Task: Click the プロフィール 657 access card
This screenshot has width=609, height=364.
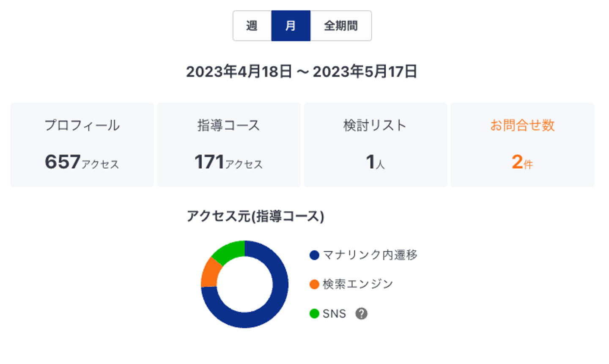Action: [x=82, y=145]
